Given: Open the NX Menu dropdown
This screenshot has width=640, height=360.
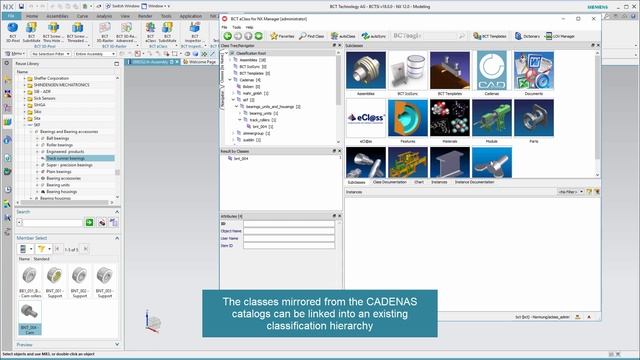Looking at the screenshot, I should pyautogui.click(x=16, y=54).
